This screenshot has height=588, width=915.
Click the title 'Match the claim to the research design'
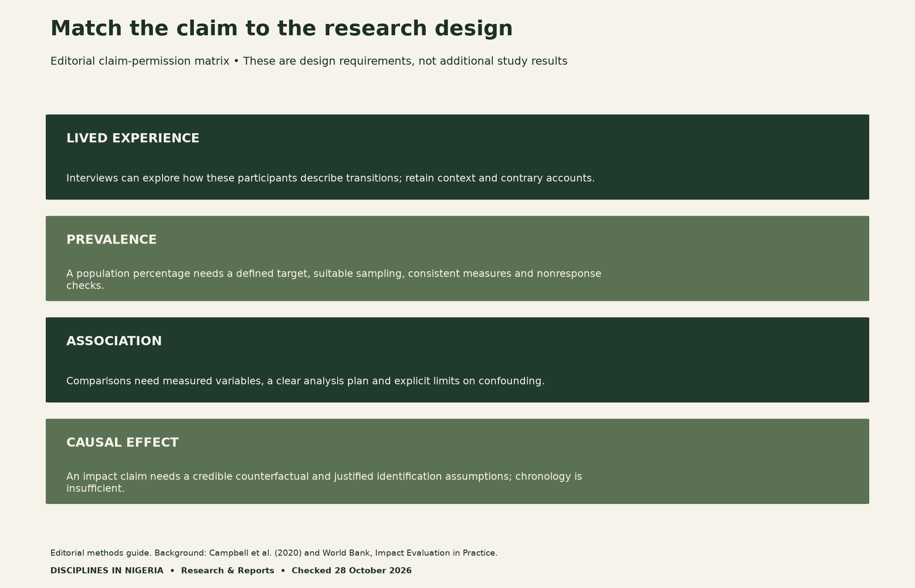(x=281, y=29)
